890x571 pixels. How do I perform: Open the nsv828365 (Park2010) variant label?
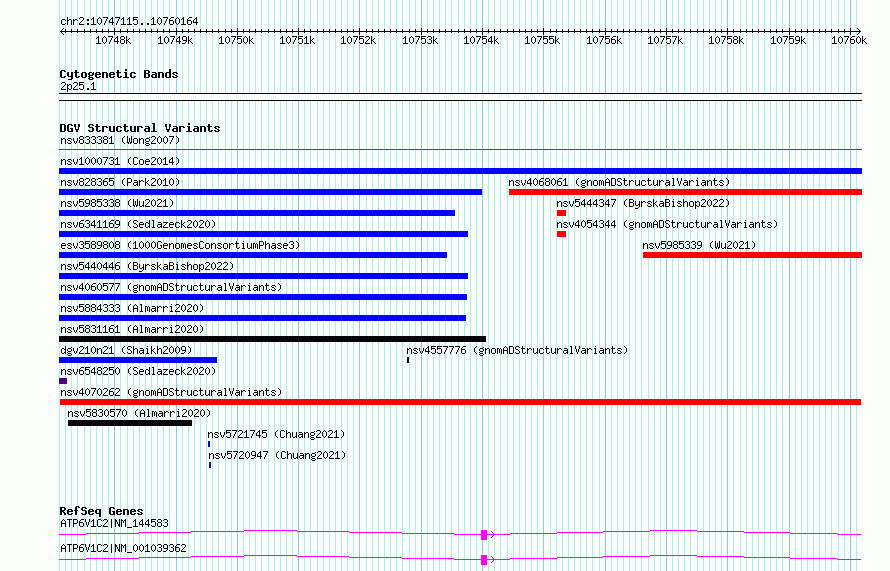(x=120, y=182)
